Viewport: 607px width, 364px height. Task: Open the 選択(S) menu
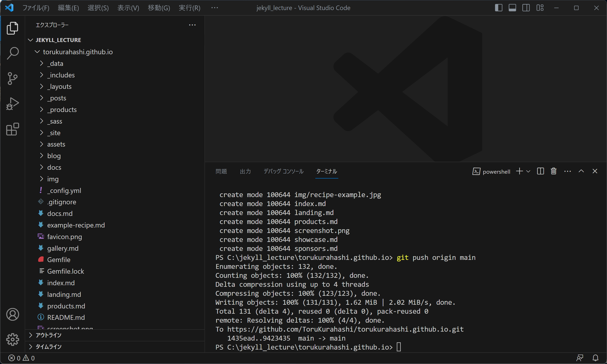click(x=98, y=8)
